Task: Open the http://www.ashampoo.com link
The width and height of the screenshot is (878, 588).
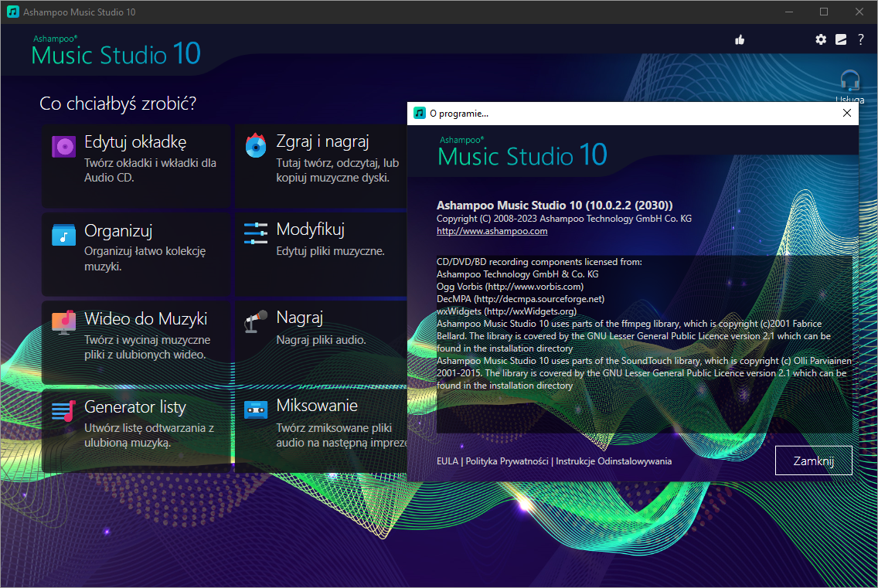Action: 492,231
